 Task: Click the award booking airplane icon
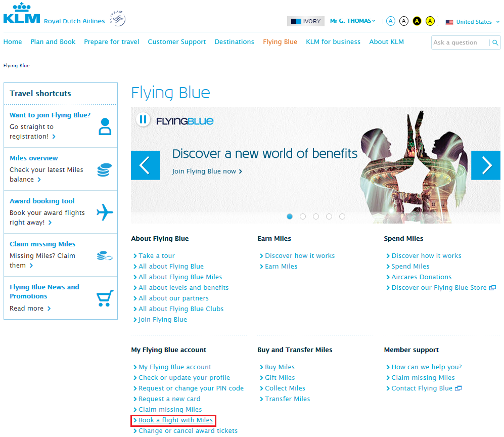[x=105, y=212]
